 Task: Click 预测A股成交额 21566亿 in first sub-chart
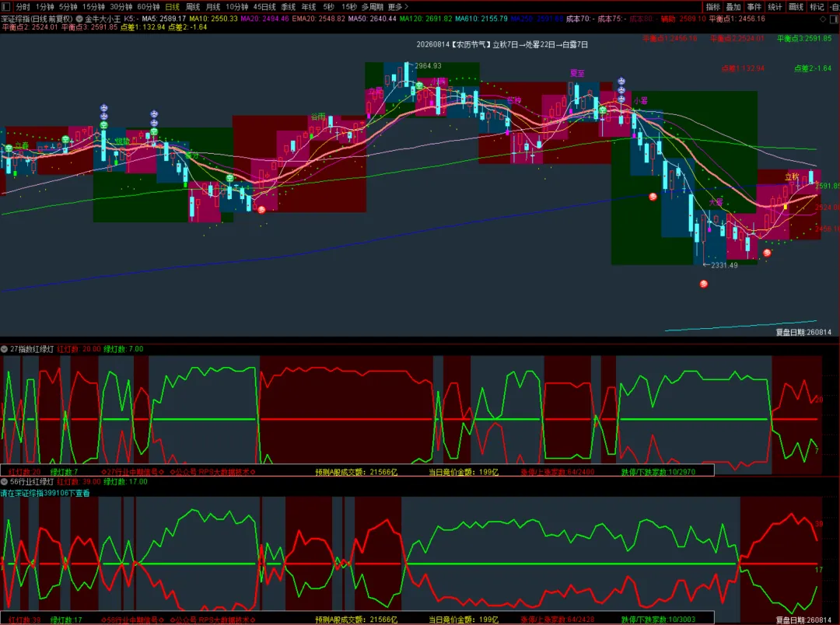356,472
